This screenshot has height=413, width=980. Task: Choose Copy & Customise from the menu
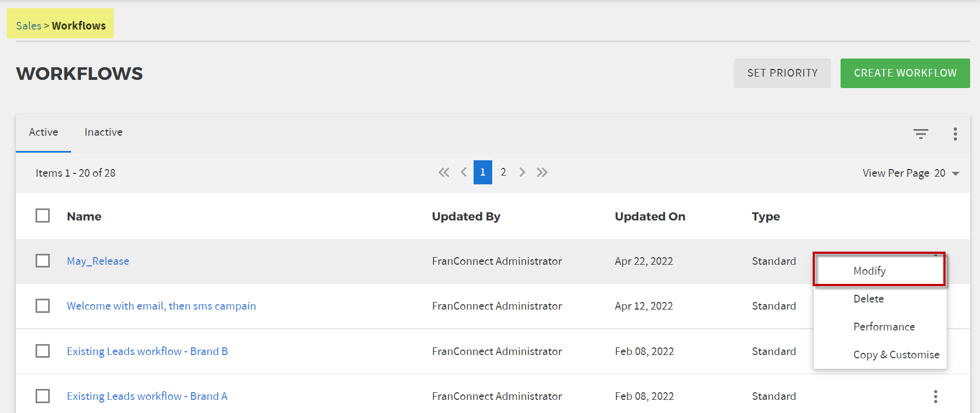point(879,354)
